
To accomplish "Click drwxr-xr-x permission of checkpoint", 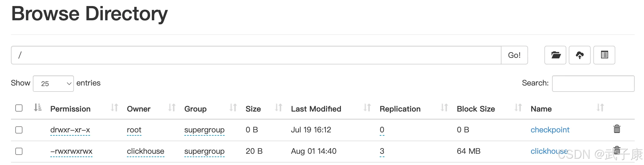I will [70, 130].
